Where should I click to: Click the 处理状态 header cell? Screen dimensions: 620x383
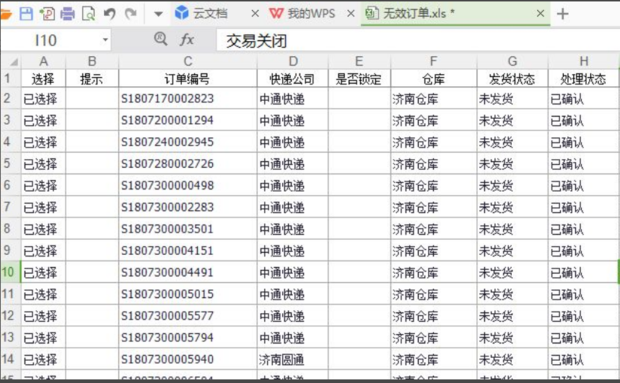point(584,79)
